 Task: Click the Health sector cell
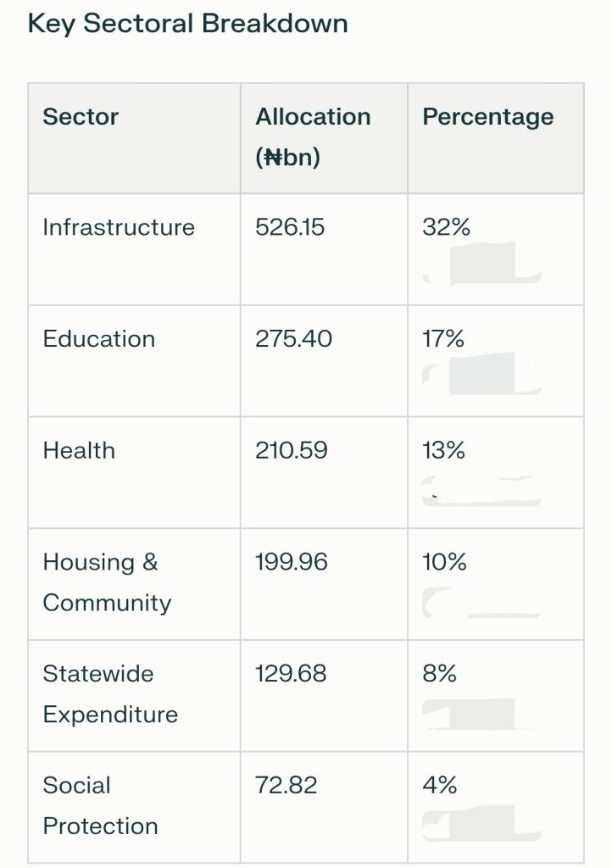pyautogui.click(x=79, y=450)
